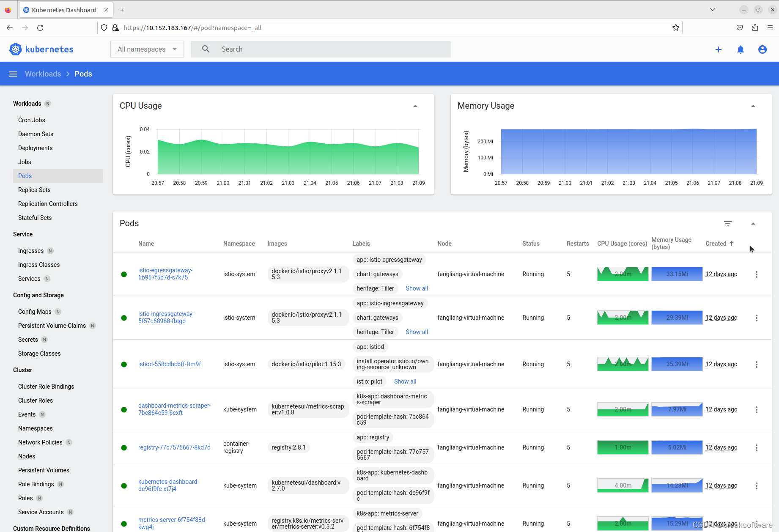This screenshot has height=532, width=779.
Task: Click image chip 'registry:2.8.1'
Action: (288, 447)
